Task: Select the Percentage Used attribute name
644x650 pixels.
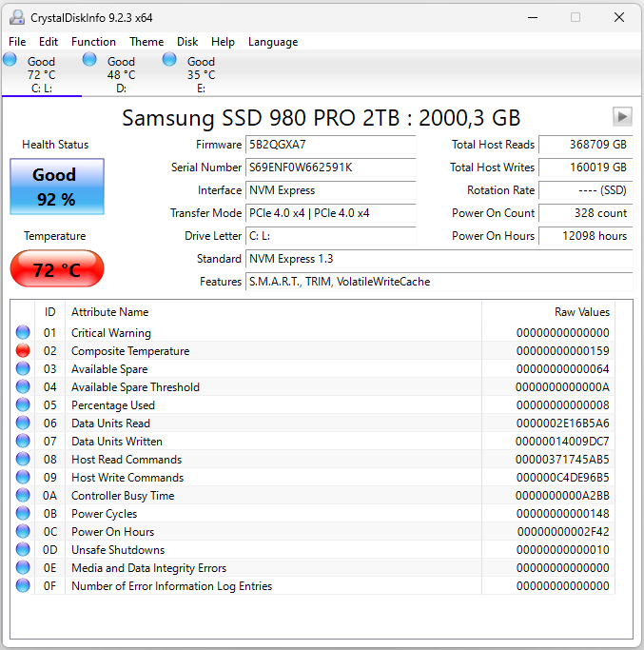Action: coord(113,405)
